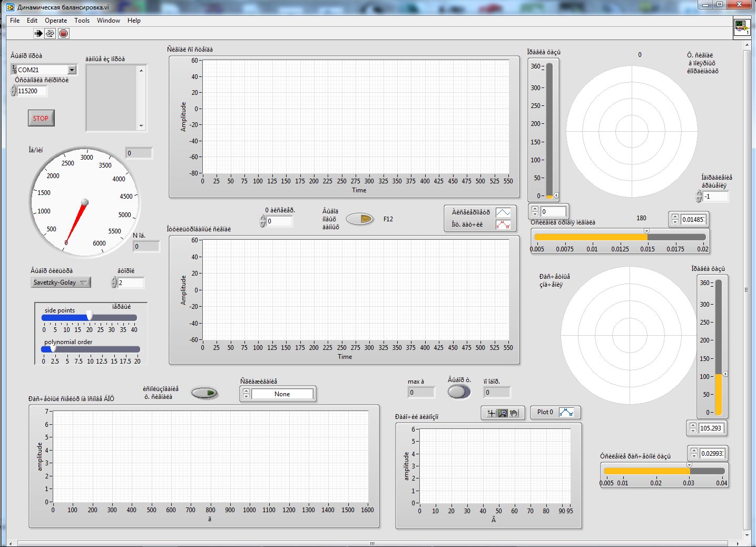Image resolution: width=756 pixels, height=547 pixels.
Task: Click the Plot 0 legend line icon
Action: 566,412
